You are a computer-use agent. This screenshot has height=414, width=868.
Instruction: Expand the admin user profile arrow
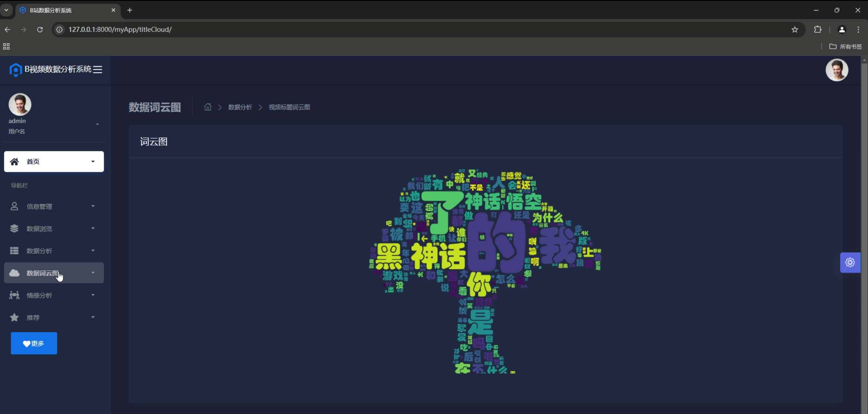(x=97, y=124)
